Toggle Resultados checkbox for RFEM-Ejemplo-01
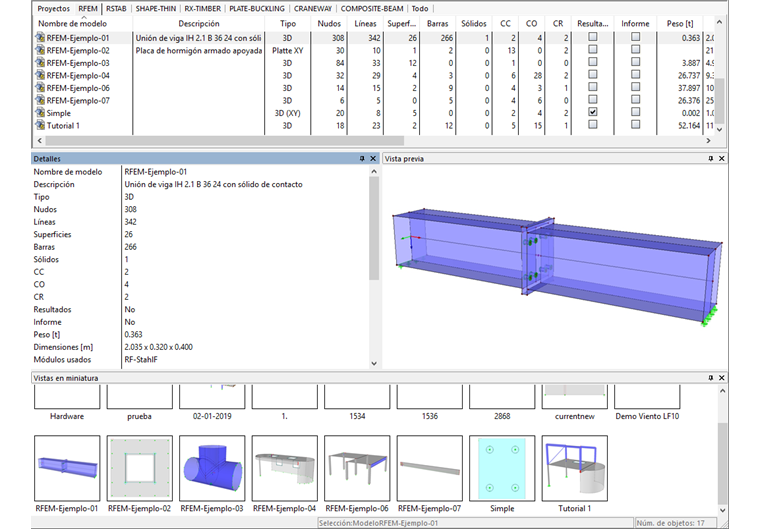This screenshot has width=760, height=529. click(x=592, y=37)
